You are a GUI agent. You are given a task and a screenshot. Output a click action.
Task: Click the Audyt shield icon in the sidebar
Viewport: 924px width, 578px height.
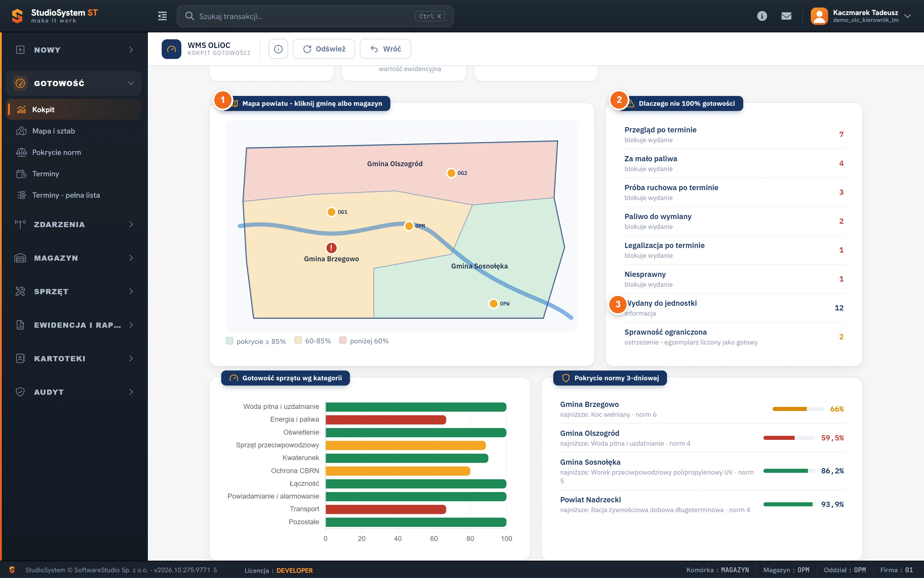pos(20,392)
